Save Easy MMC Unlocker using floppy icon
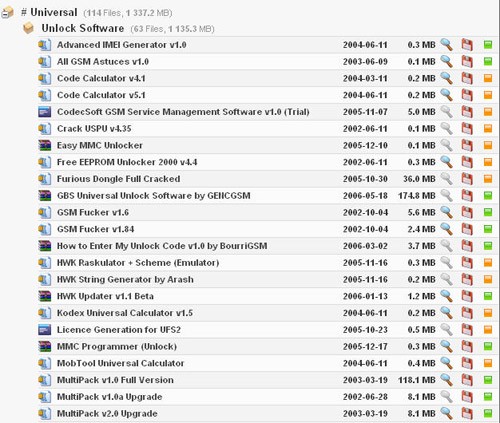This screenshot has width=500, height=423. [x=467, y=145]
